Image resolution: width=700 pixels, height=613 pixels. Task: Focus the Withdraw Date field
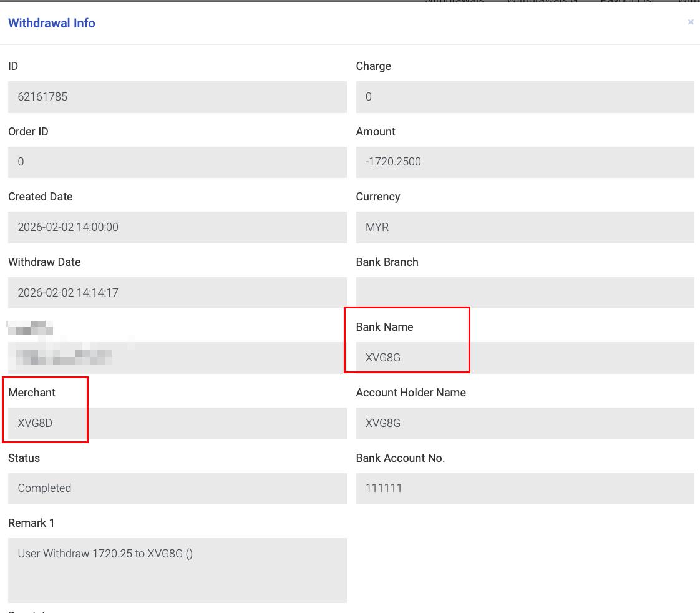(x=177, y=293)
